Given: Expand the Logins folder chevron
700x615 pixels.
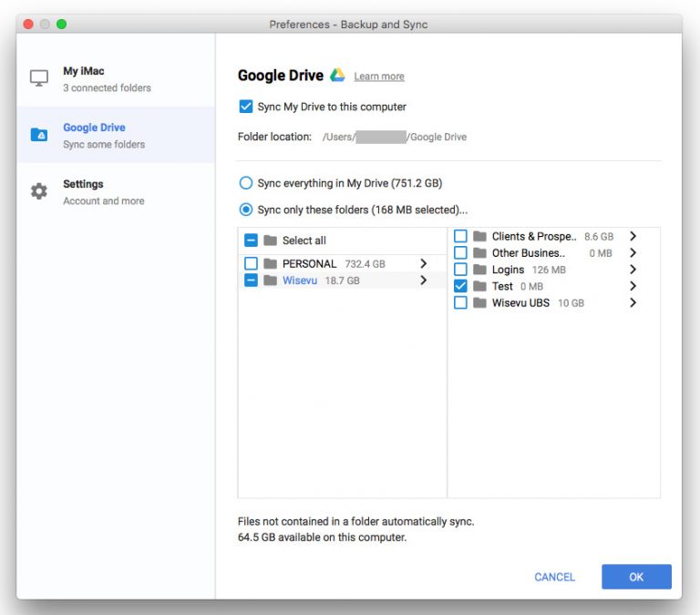Looking at the screenshot, I should click(633, 270).
